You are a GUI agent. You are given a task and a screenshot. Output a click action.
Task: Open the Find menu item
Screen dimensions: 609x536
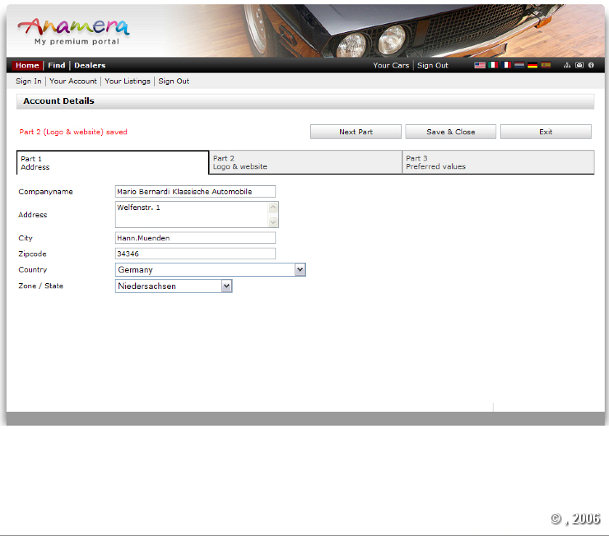[56, 65]
